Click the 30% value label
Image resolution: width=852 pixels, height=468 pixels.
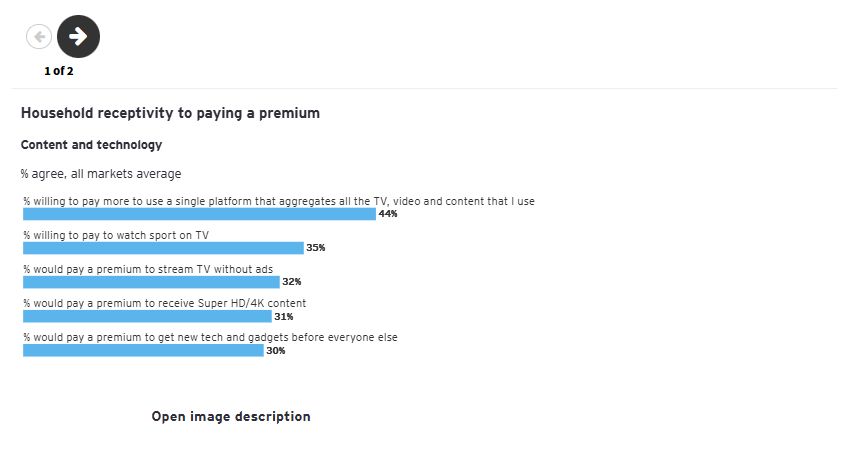[276, 350]
